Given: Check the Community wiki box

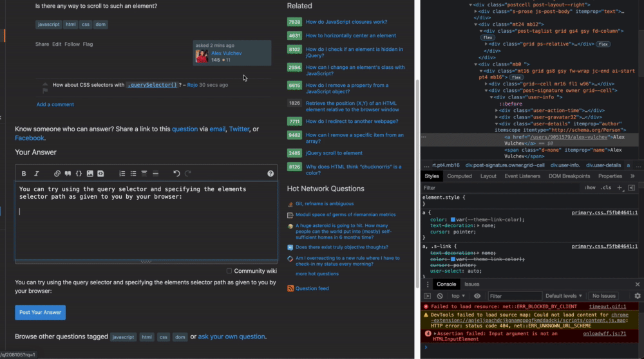Looking at the screenshot, I should click(229, 271).
